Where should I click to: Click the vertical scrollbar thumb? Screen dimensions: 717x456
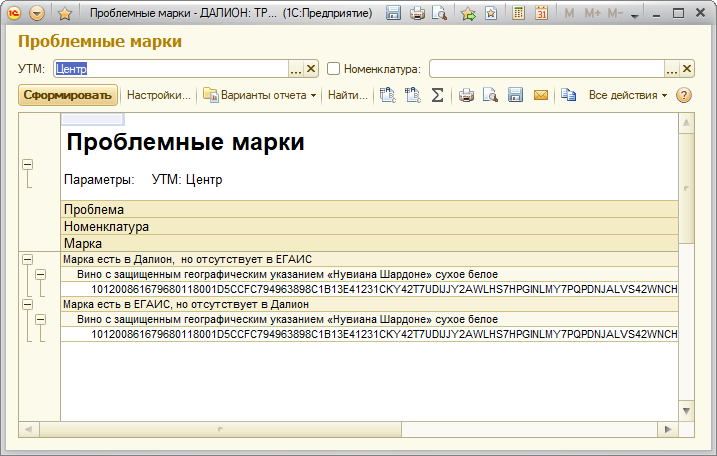(686, 188)
